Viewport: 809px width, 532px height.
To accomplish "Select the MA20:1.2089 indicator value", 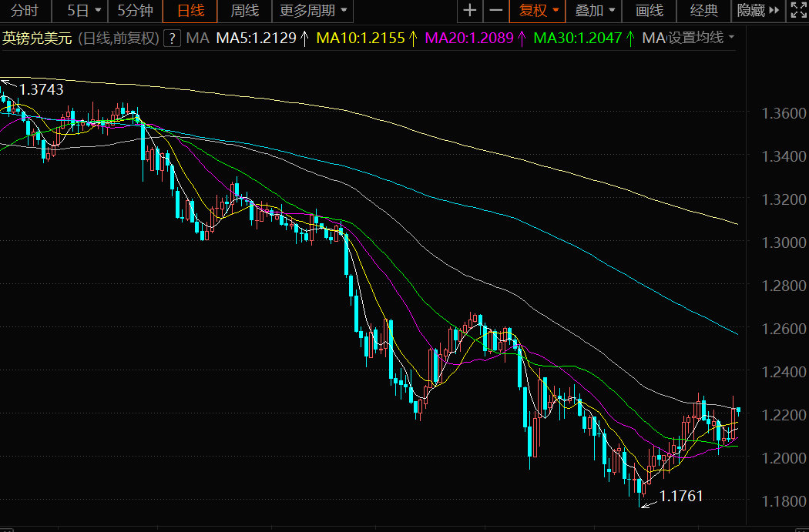I will click(x=475, y=38).
